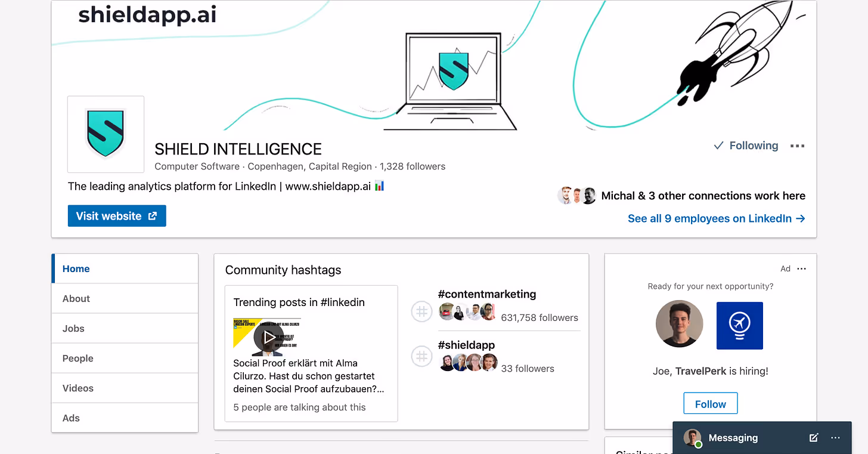The image size is (868, 454).
Task: Click follower avatars under #shieldapp
Action: [469, 362]
